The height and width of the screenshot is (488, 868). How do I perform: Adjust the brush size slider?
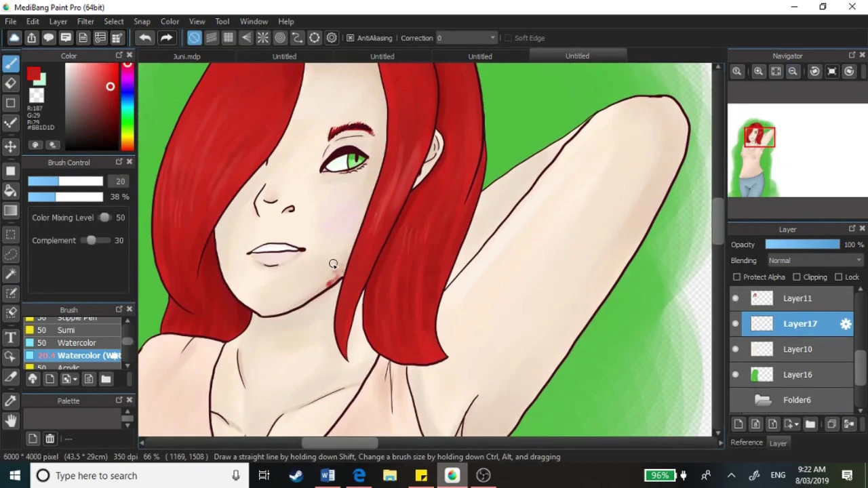click(65, 181)
